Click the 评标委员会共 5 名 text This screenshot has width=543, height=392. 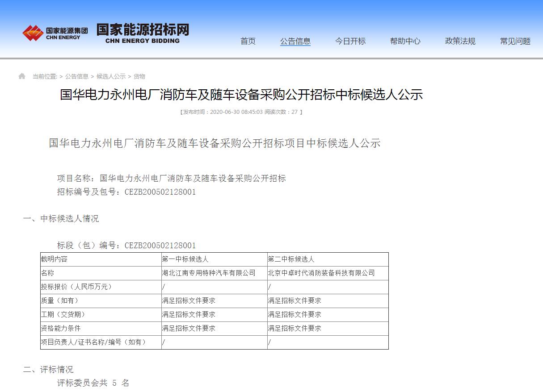point(93,383)
